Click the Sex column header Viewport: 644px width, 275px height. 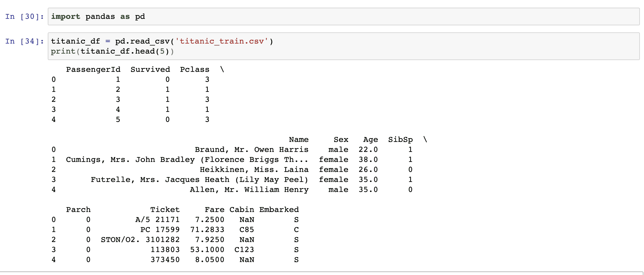tap(341, 140)
